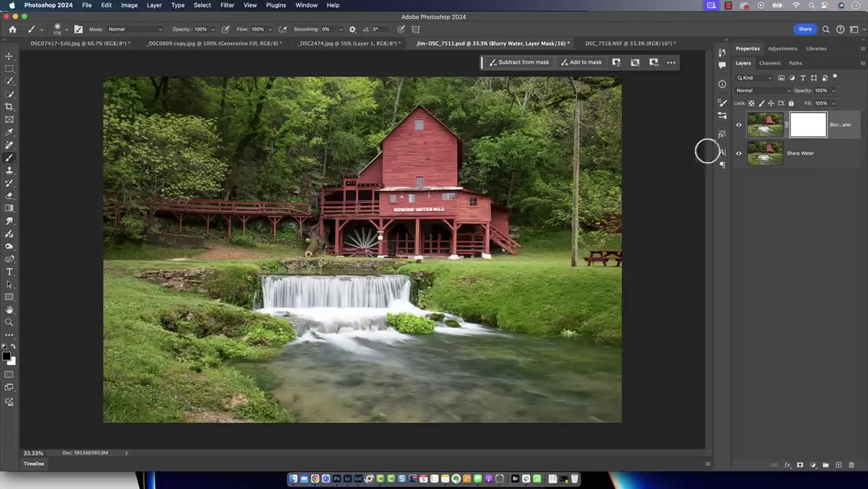Open the brush Opacity dropdown arrow
This screenshot has width=868, height=489.
point(213,30)
